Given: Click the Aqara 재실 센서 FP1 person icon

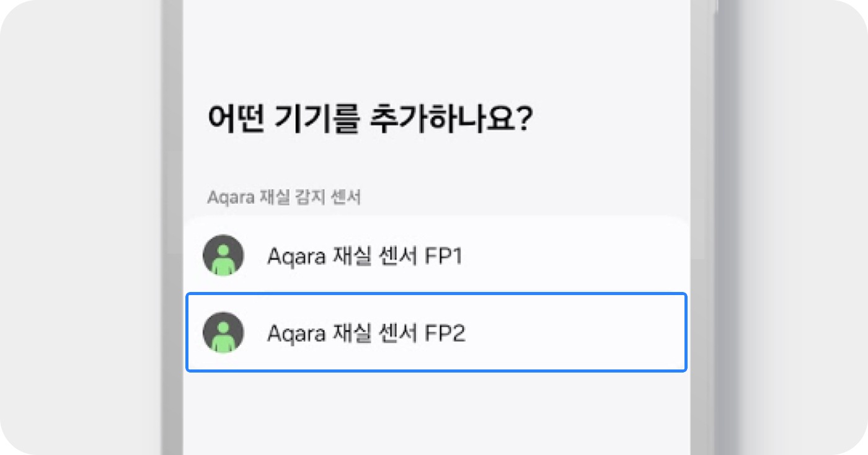Looking at the screenshot, I should [223, 255].
